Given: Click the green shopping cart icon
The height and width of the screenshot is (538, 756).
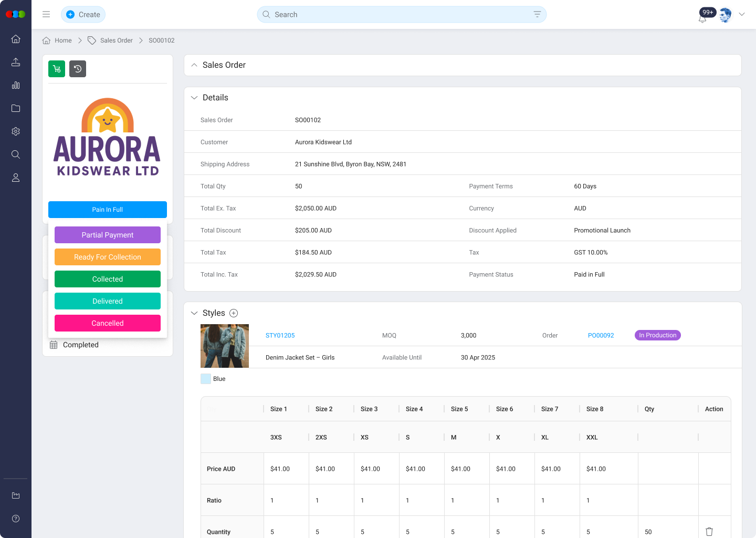Looking at the screenshot, I should (x=57, y=69).
